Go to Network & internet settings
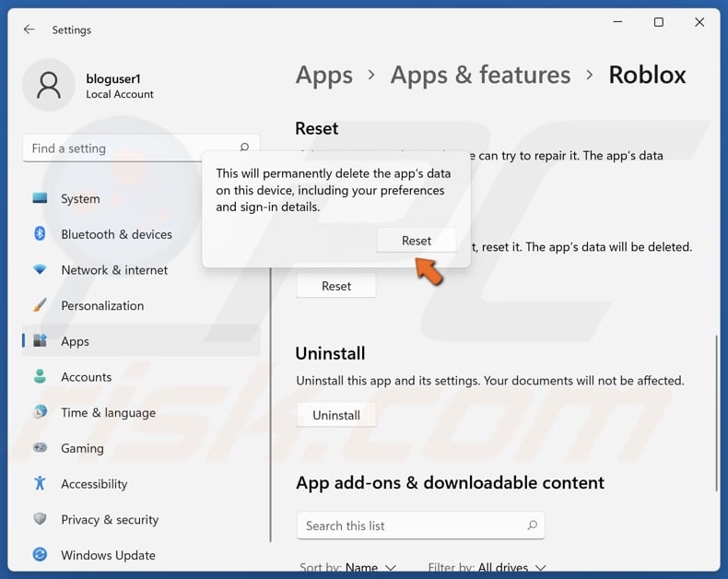The height and width of the screenshot is (579, 728). (114, 270)
